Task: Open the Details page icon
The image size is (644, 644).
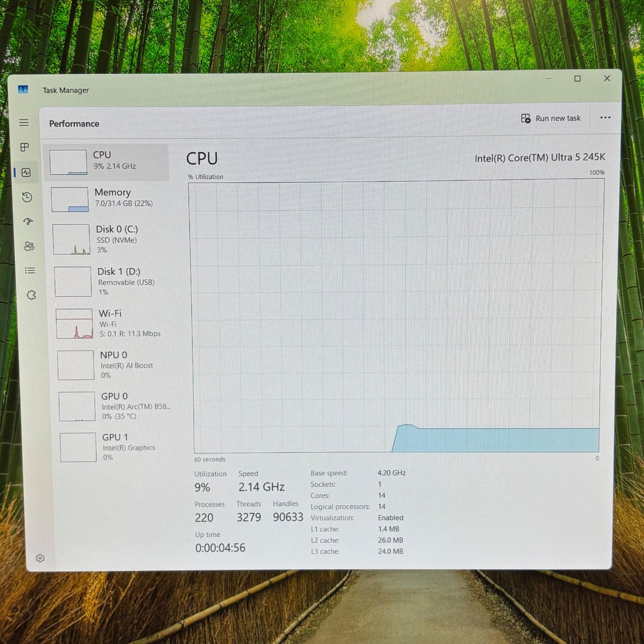Action: click(30, 270)
